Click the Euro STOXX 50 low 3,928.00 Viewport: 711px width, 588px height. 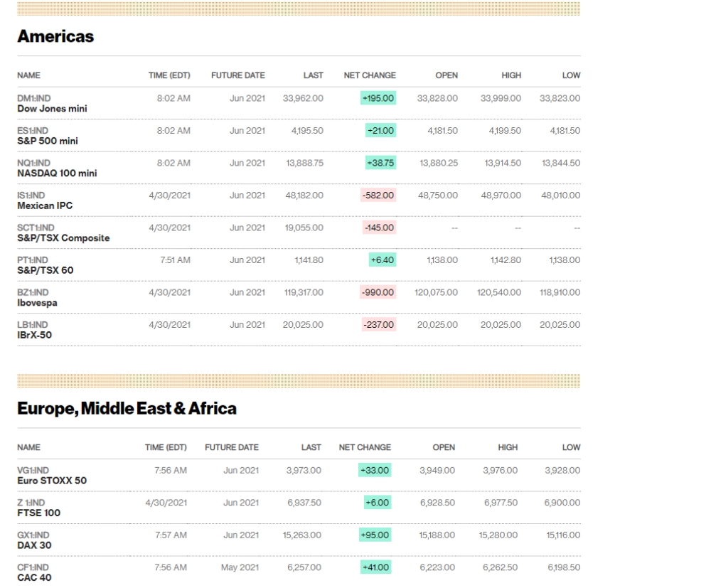tap(562, 471)
